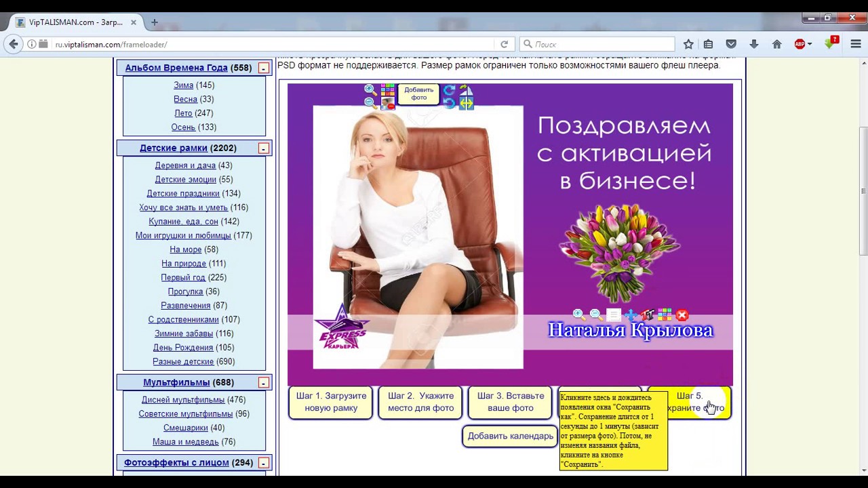Rotate the photo clockwise
Screen dimensions: 868x488
[449, 90]
